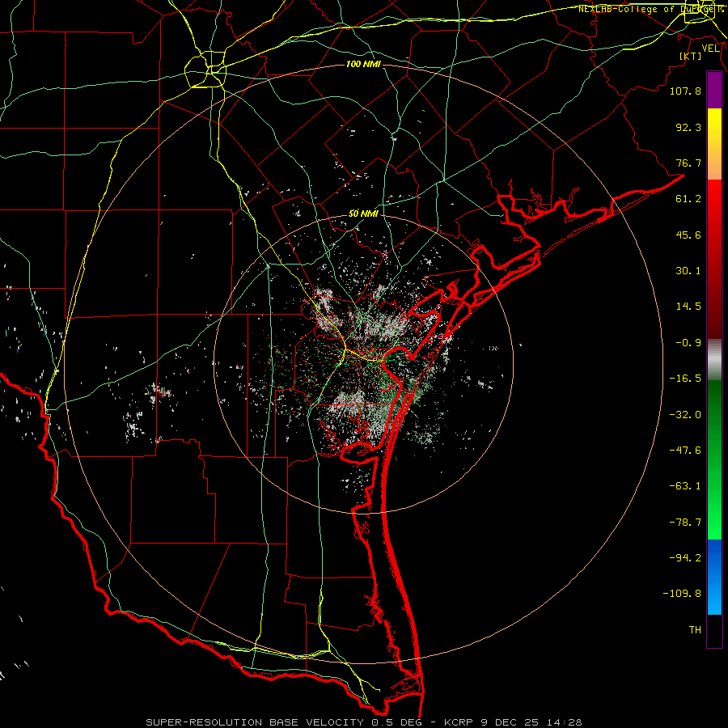
Task: Click the 14.5 legend value
Action: 688,307
